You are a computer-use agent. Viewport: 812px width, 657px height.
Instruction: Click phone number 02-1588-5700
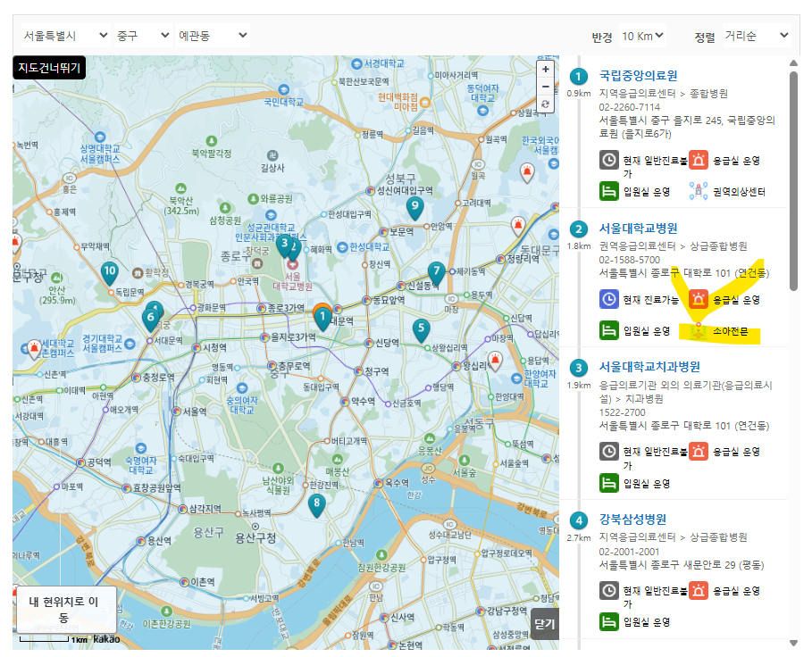click(x=630, y=260)
